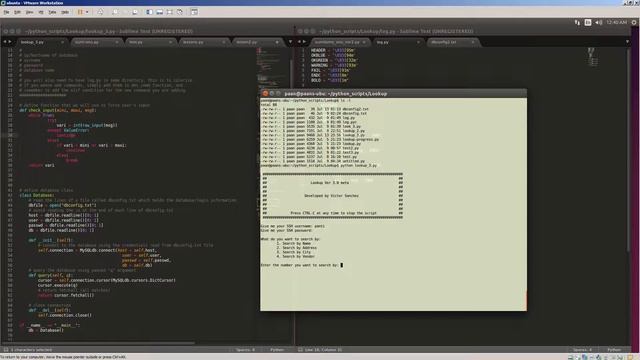Click 'Line 16, Column 31' status text
Viewport: 640px width, 360px height.
click(323, 350)
